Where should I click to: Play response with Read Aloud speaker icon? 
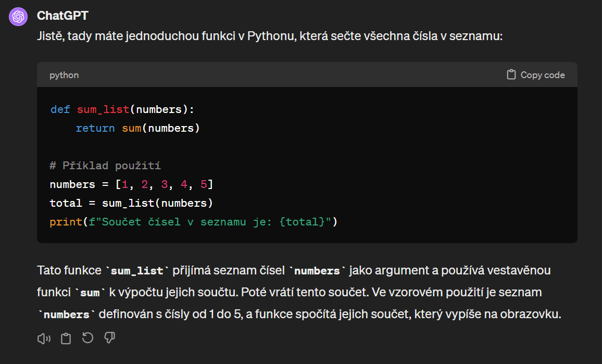coord(44,338)
